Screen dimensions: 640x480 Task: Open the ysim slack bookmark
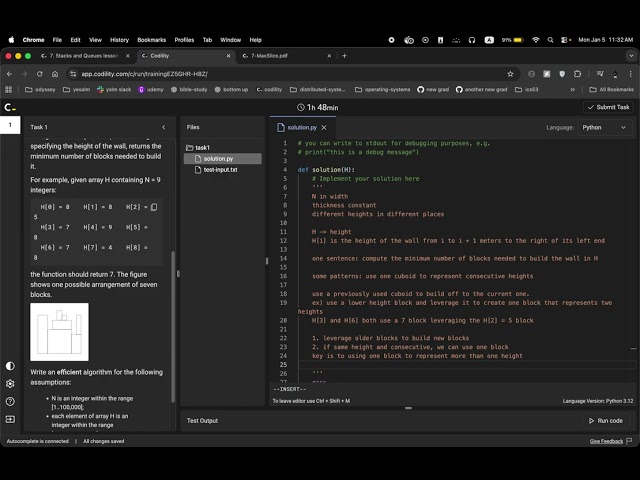[114, 89]
